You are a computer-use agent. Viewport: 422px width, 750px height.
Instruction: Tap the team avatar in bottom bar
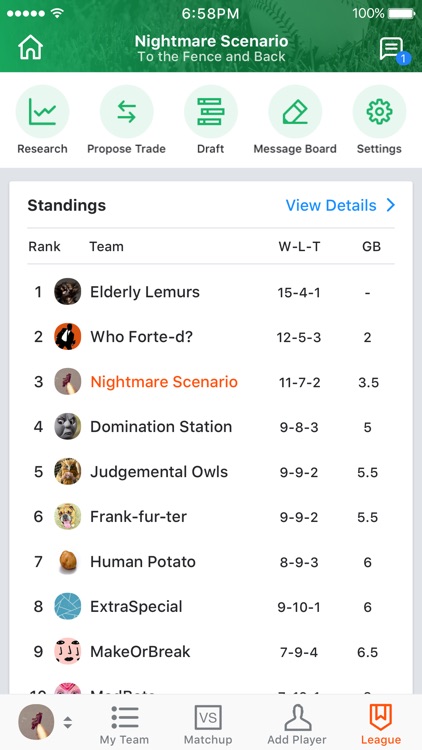[x=36, y=722]
